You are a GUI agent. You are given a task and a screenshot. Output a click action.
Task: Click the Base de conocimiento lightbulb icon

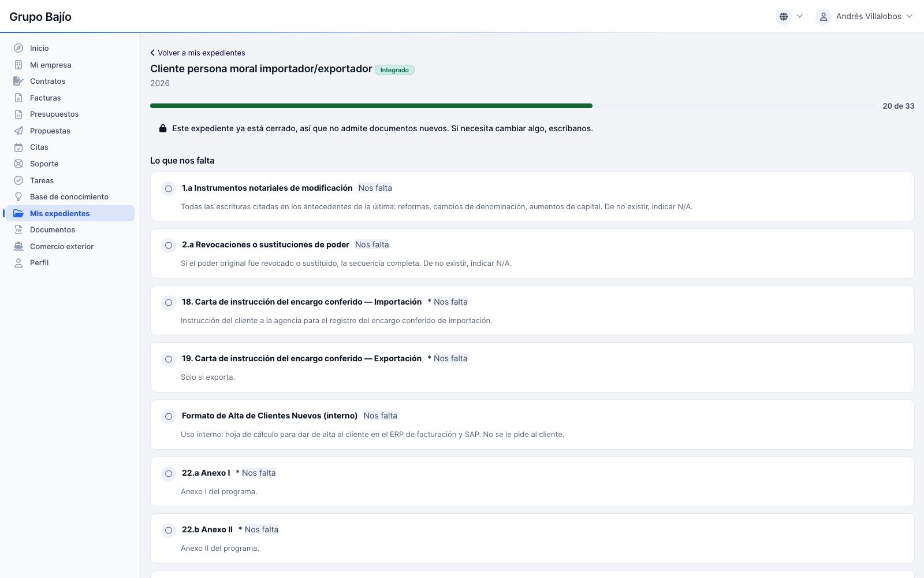coord(18,197)
